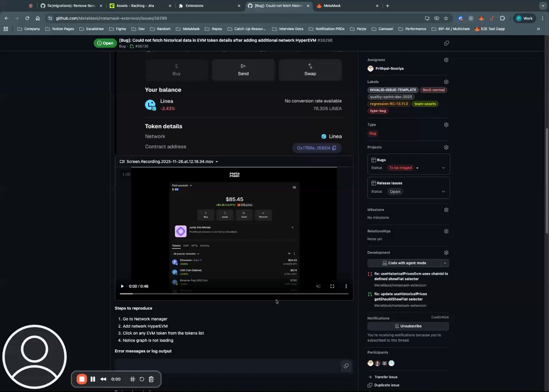The height and width of the screenshot is (392, 549).
Task: Copy the log output code block
Action: [x=346, y=366]
